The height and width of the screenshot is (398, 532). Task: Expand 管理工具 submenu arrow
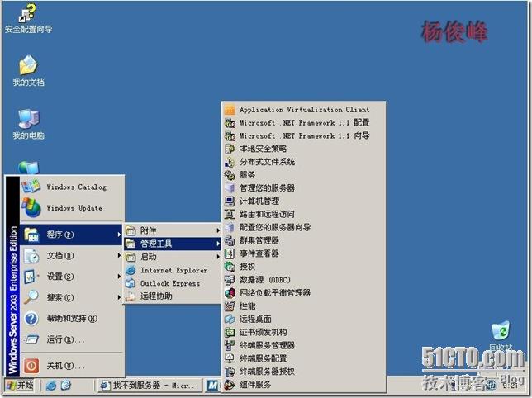[218, 244]
